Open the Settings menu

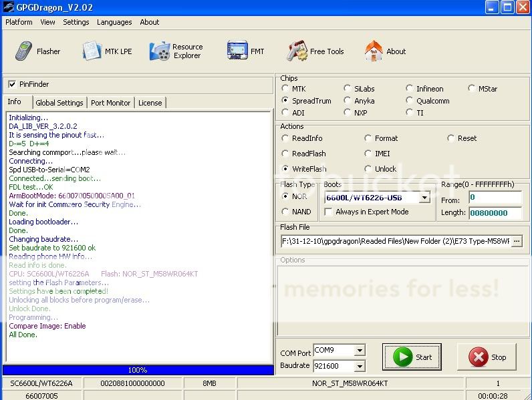[76, 22]
